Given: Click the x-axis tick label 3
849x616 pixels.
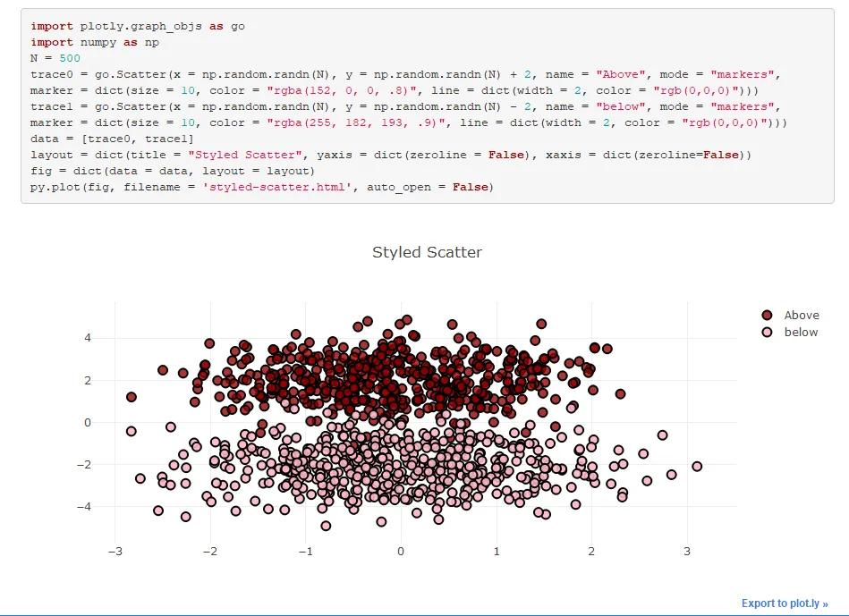Looking at the screenshot, I should coord(686,551).
